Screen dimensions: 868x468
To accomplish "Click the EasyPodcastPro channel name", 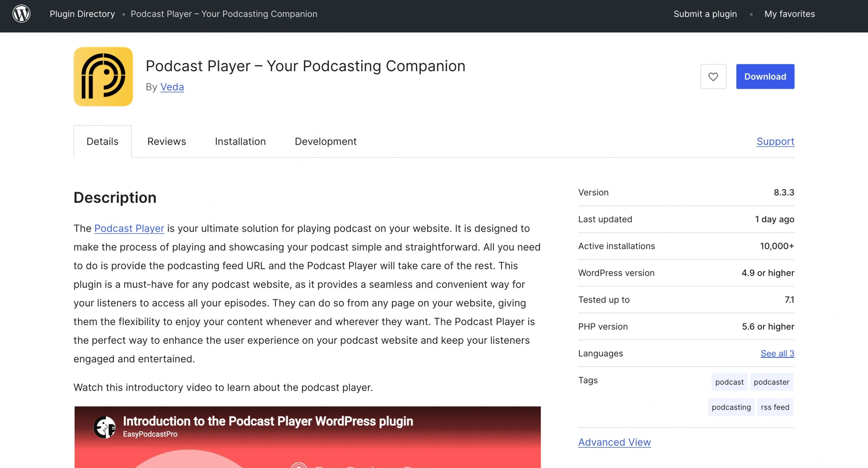I will click(x=150, y=434).
